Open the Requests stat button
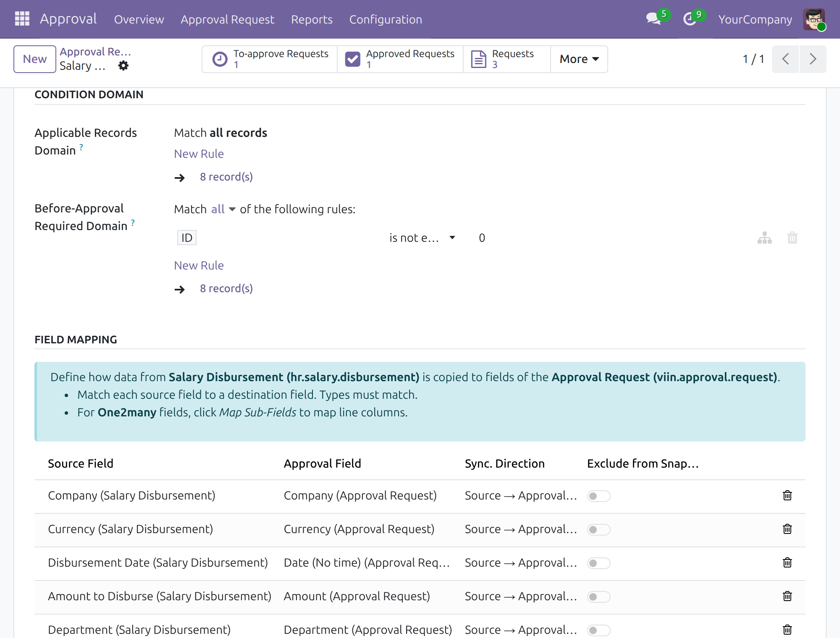 507,59
